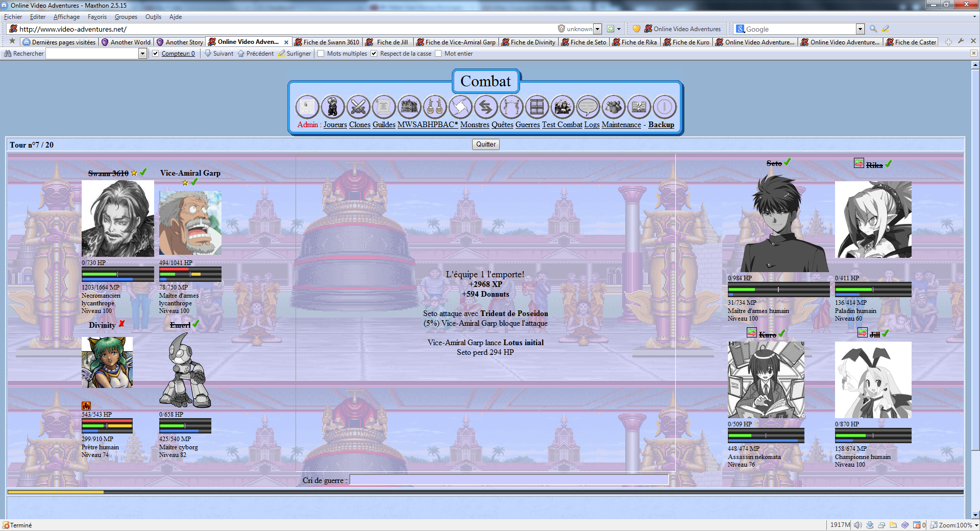Expand the unknown address bar dropdown
This screenshot has height=531, width=980.
click(597, 29)
